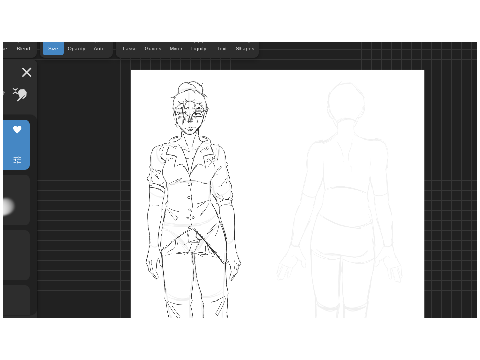Screen dimensions: 480x360
Task: Choose second item of right toolbar group
Action: tap(153, 49)
